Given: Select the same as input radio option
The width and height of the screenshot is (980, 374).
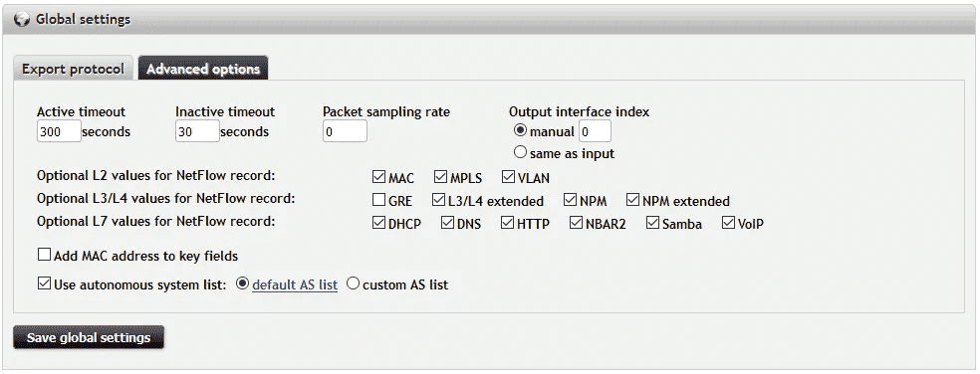Looking at the screenshot, I should pyautogui.click(x=520, y=152).
